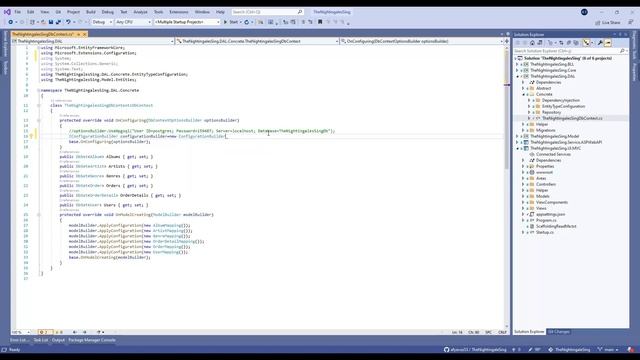The width and height of the screenshot is (640, 360).
Task: Open the Debug menu
Action: [x=108, y=12]
